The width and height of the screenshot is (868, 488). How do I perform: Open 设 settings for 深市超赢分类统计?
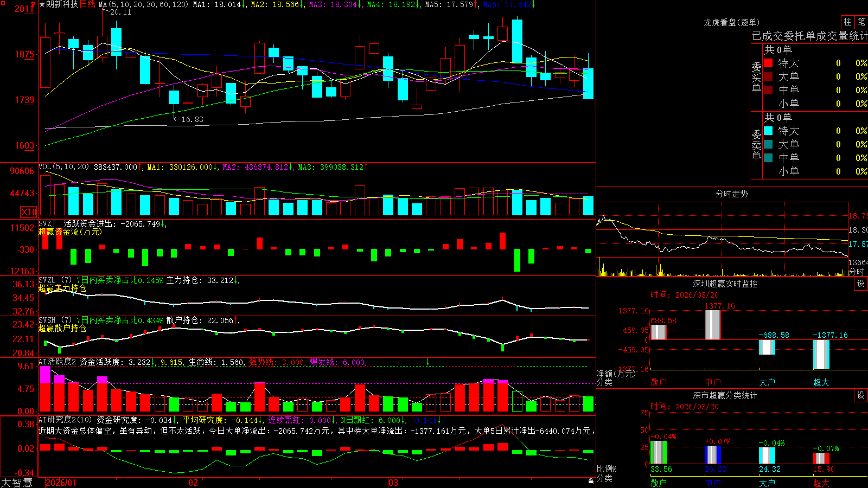[x=861, y=395]
